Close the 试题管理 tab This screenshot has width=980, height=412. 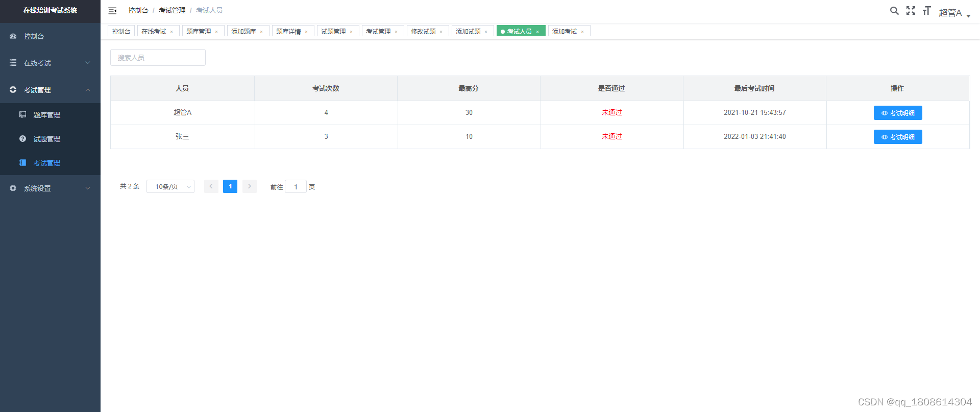[x=351, y=32]
